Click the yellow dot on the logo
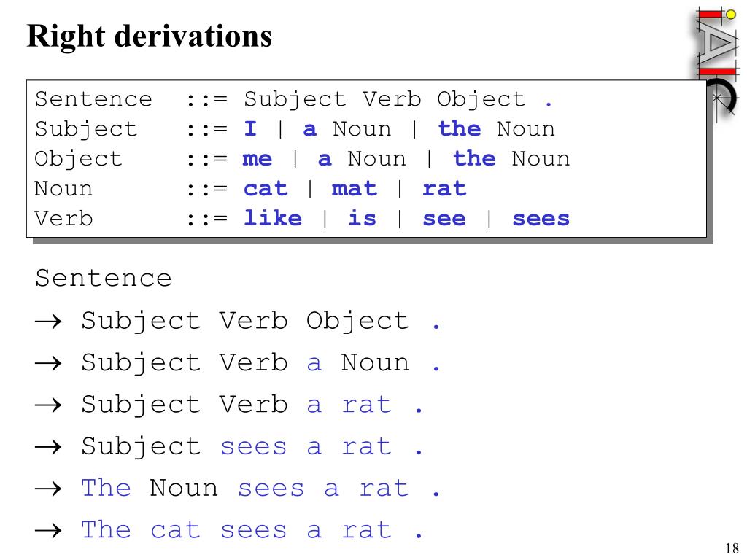This screenshot has width=747, height=560. pos(731,15)
